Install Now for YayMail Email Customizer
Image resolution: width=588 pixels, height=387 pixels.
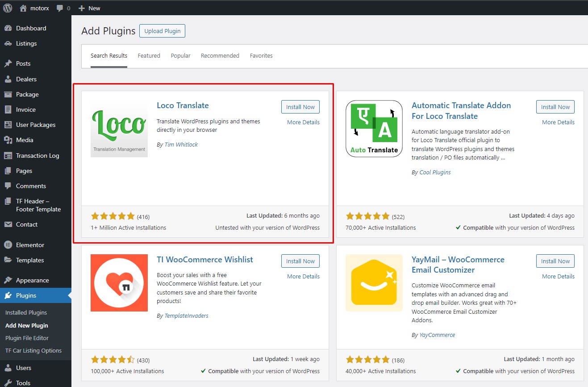click(555, 261)
